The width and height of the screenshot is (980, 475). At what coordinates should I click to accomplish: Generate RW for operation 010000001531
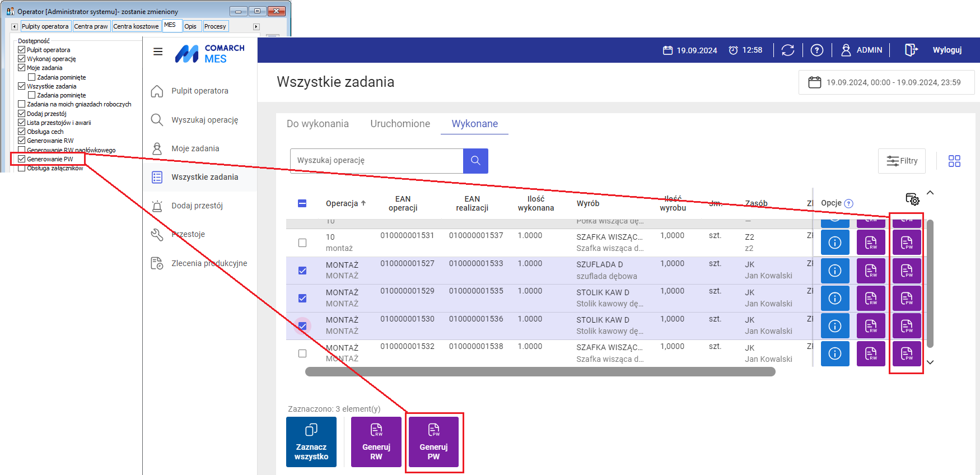click(x=871, y=243)
